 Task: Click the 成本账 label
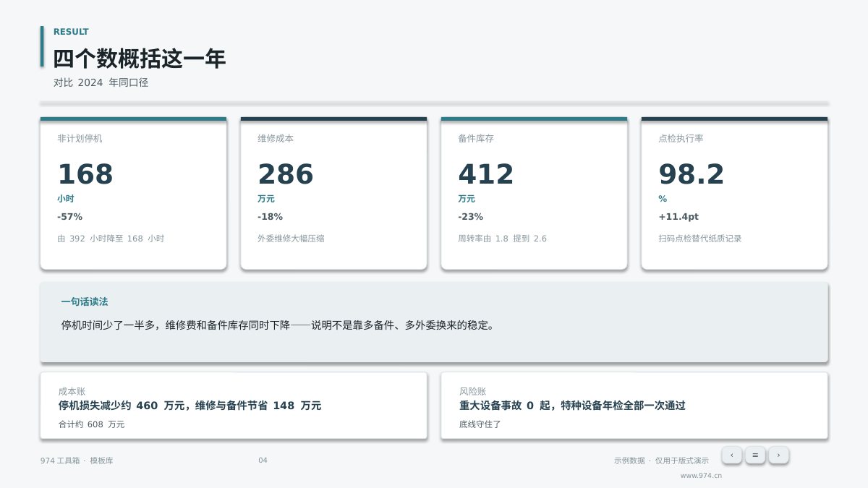coord(72,391)
